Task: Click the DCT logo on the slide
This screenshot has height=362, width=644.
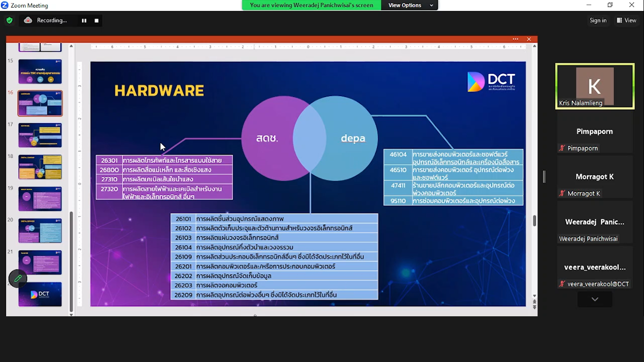Action: pos(491,82)
